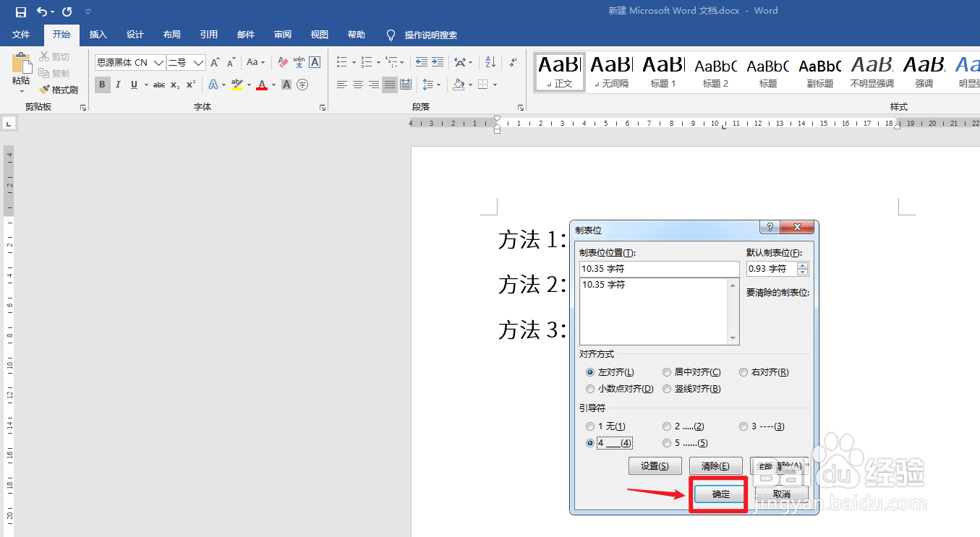This screenshot has width=980, height=537.
Task: Select the Format Painter (格式刷) tool
Action: click(x=58, y=90)
